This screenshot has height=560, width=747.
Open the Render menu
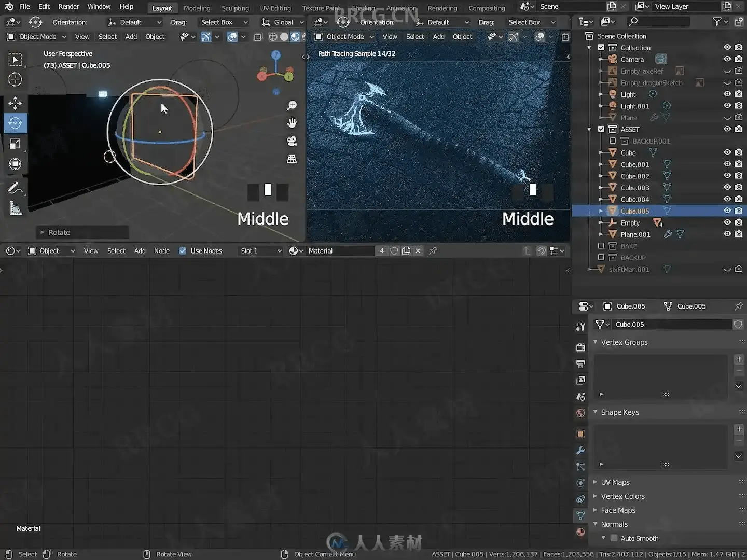[x=68, y=7]
